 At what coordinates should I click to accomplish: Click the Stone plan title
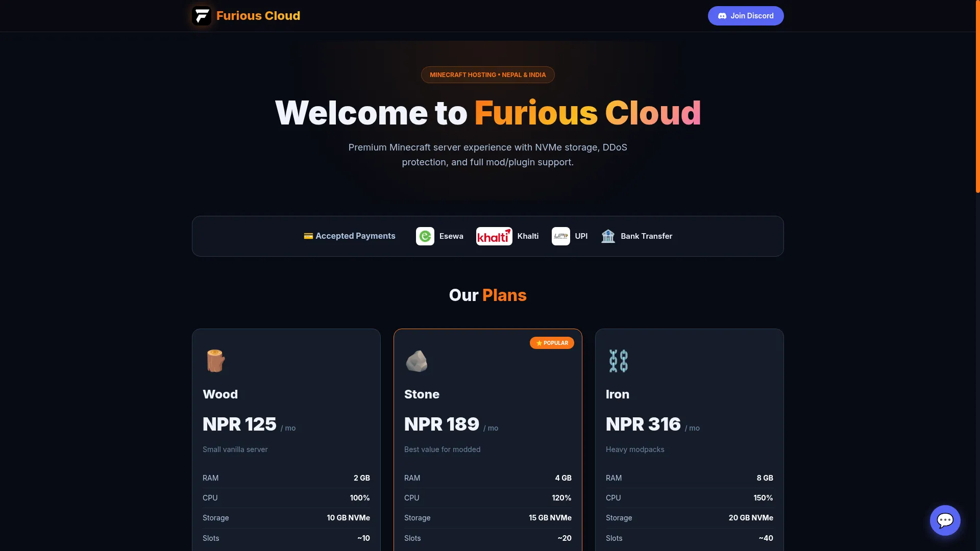pos(422,394)
